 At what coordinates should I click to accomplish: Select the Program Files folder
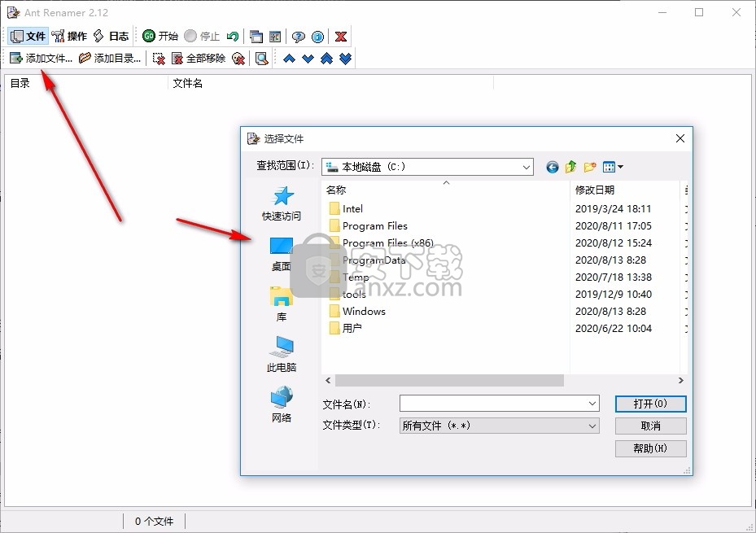point(369,226)
